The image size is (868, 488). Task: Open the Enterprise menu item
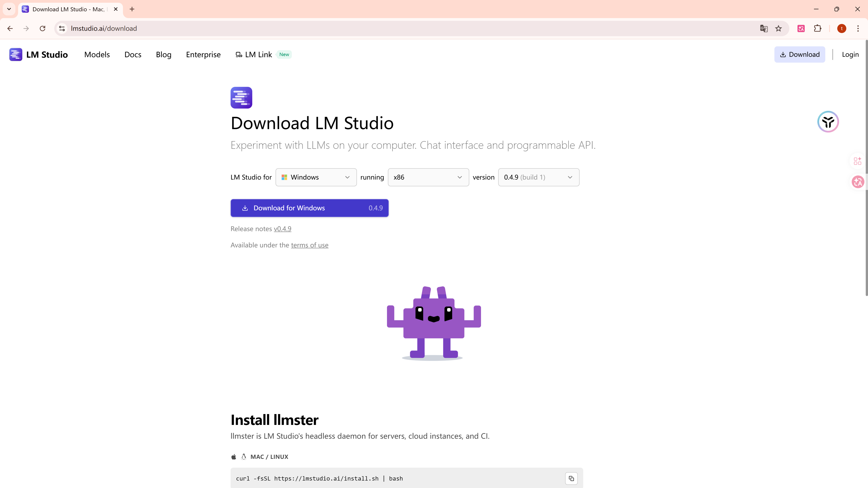203,54
